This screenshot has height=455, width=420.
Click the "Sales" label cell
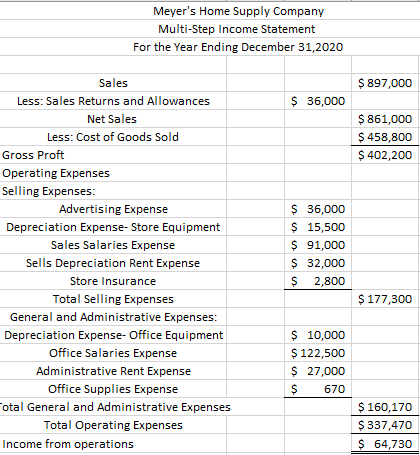click(113, 83)
